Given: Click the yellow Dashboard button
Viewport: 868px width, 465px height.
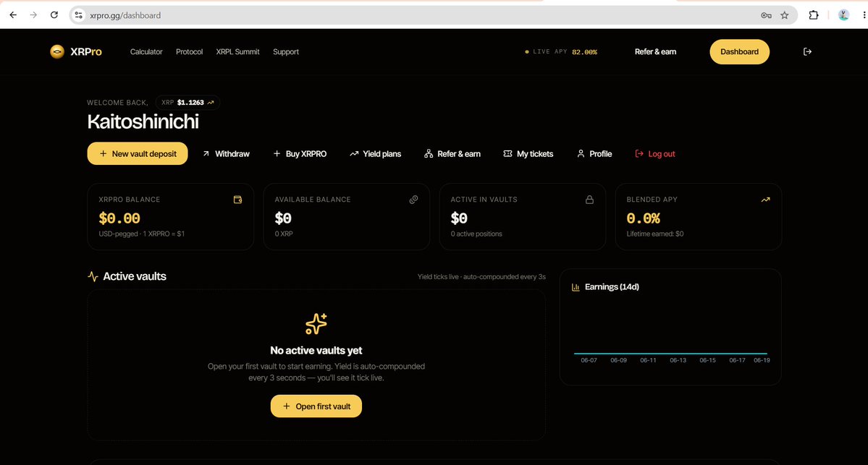Looking at the screenshot, I should click(740, 51).
